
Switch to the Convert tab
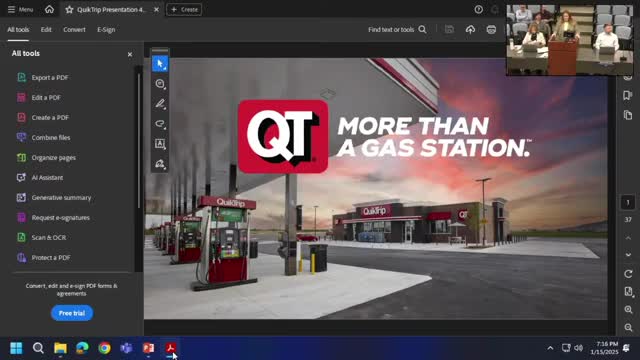click(74, 29)
